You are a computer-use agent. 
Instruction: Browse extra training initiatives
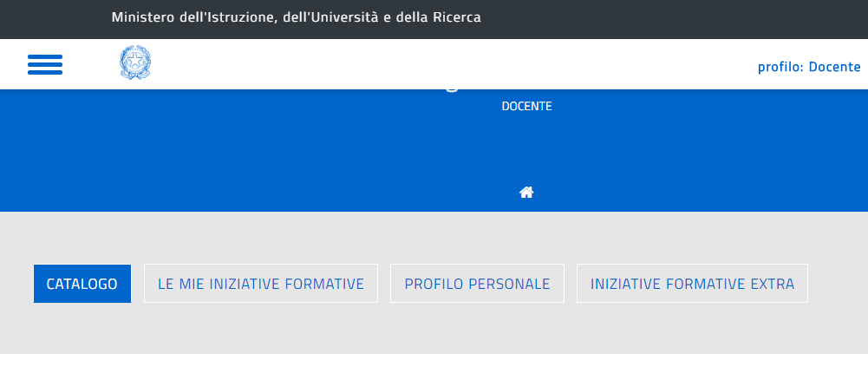(692, 284)
